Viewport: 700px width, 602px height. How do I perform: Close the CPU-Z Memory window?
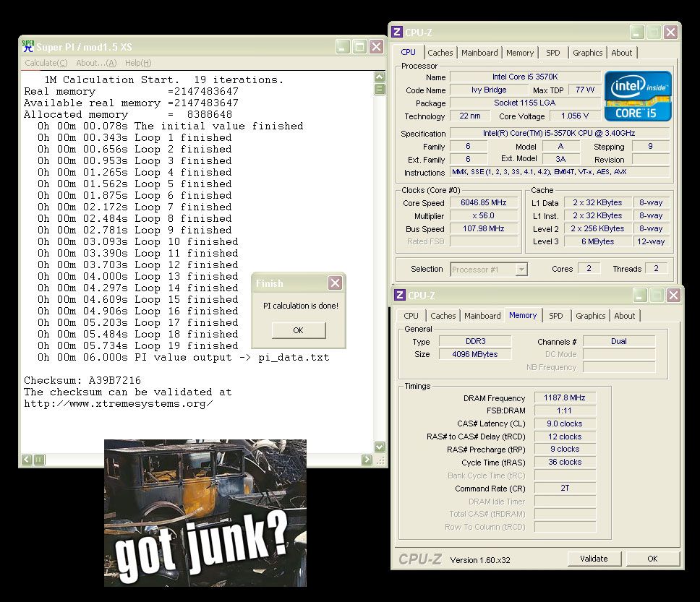point(673,295)
